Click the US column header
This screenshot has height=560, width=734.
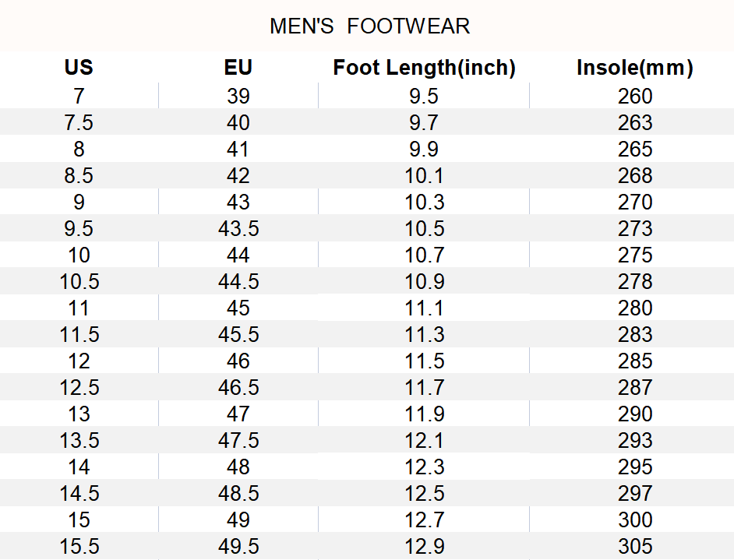[79, 68]
